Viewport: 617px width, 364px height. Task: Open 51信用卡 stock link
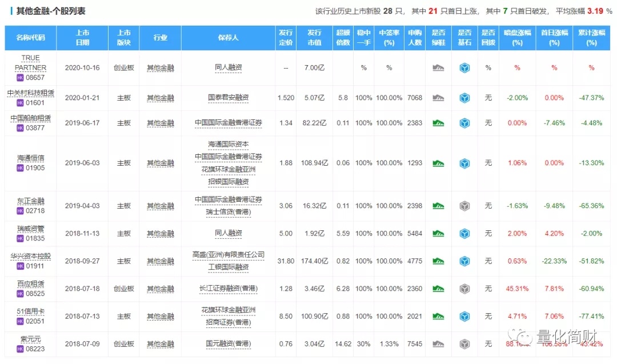point(31,311)
